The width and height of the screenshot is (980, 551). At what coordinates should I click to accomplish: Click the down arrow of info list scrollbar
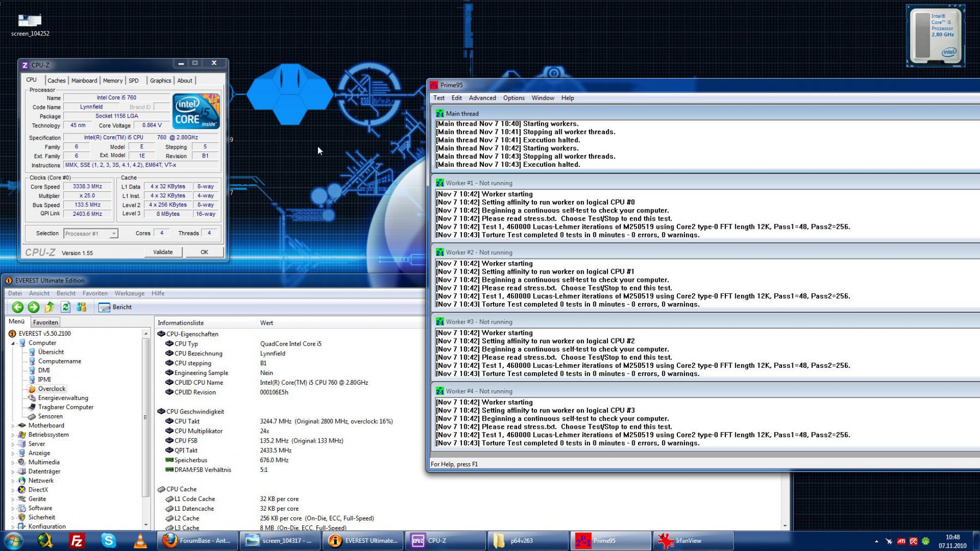click(x=785, y=526)
